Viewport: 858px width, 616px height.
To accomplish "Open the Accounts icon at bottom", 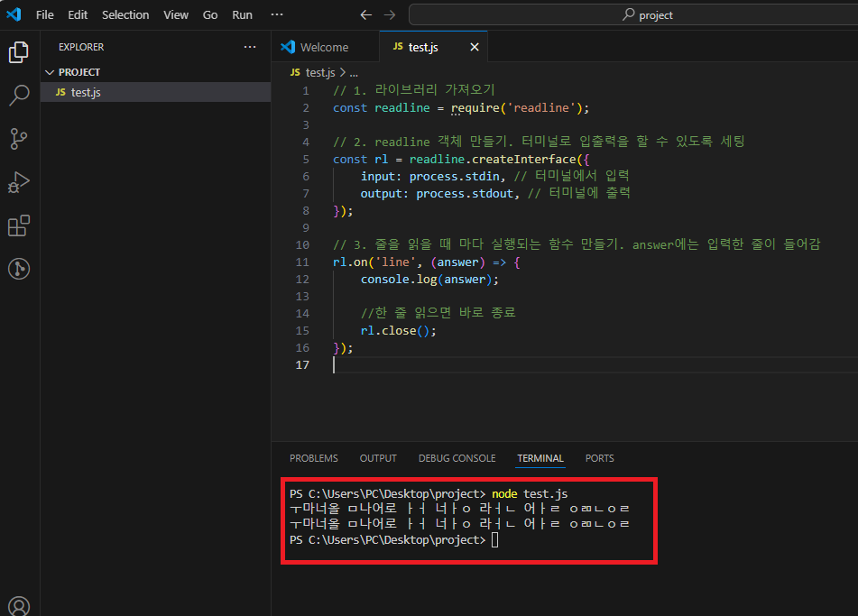I will (x=19, y=605).
